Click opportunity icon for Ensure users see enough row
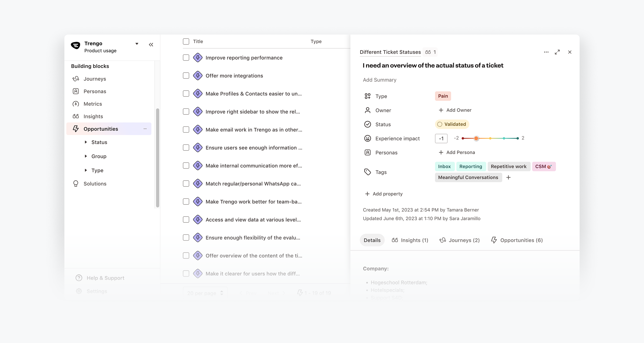The image size is (644, 343). (x=198, y=147)
